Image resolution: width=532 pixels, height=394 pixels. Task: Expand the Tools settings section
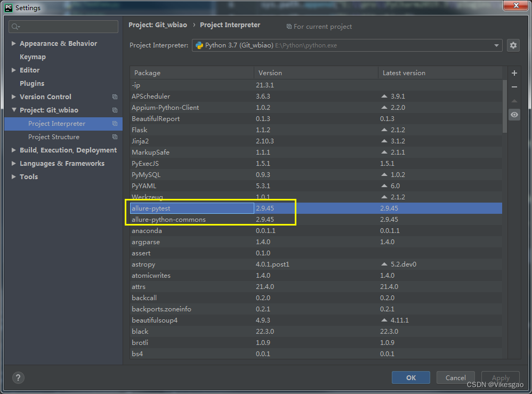(x=13, y=176)
